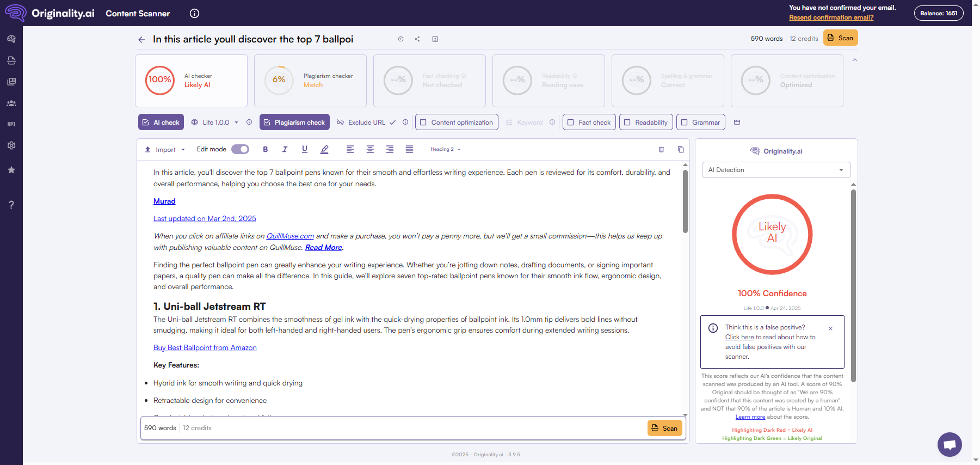This screenshot has width=980, height=465.
Task: Open the Click here false positive link
Action: pos(739,337)
